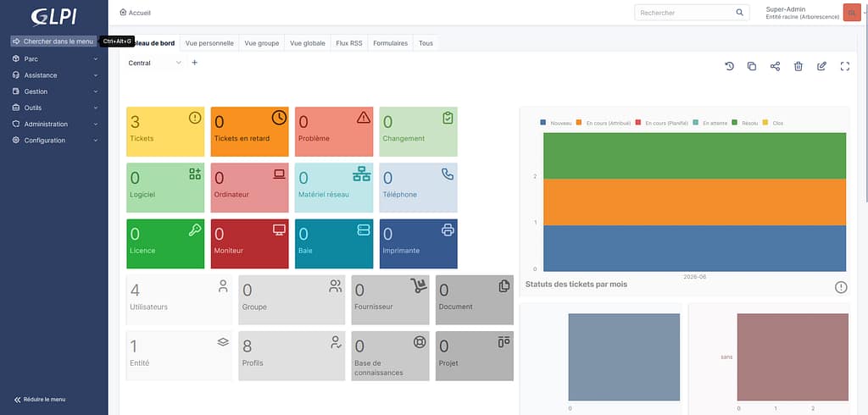Share the dashboard via share icon
The image size is (868, 415).
coord(775,66)
